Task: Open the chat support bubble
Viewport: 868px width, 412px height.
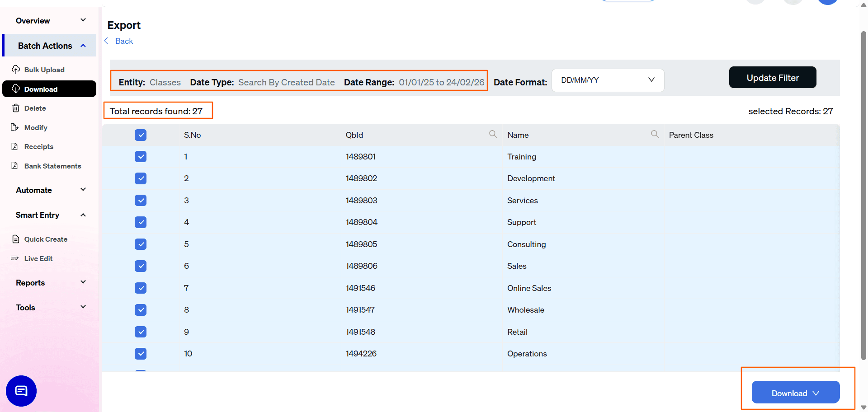Action: [x=21, y=391]
